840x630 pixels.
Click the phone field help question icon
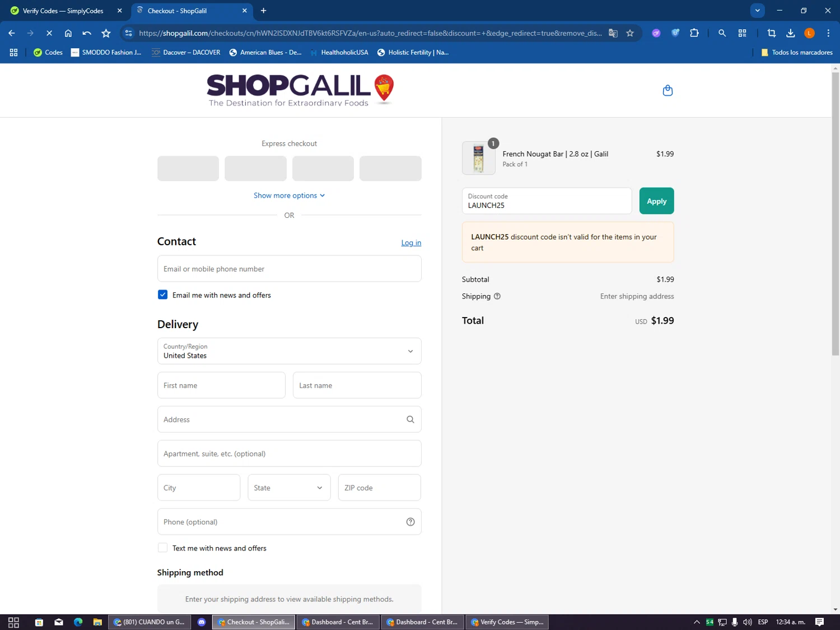pyautogui.click(x=410, y=522)
